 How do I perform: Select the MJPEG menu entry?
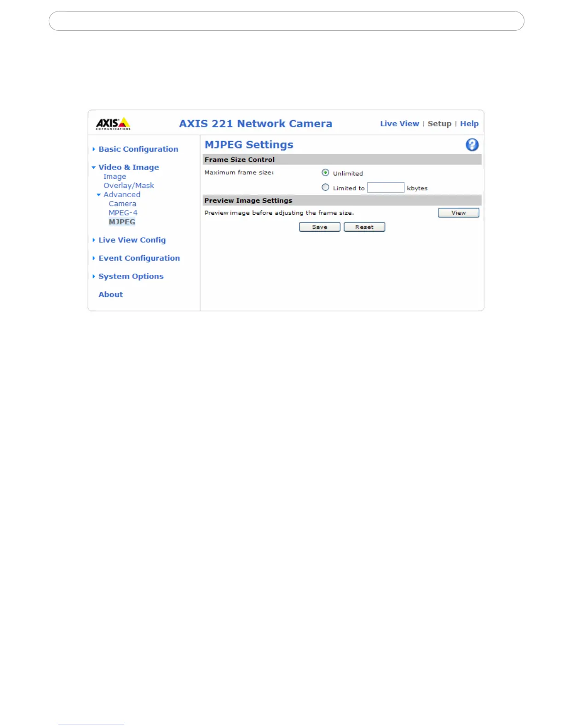122,222
